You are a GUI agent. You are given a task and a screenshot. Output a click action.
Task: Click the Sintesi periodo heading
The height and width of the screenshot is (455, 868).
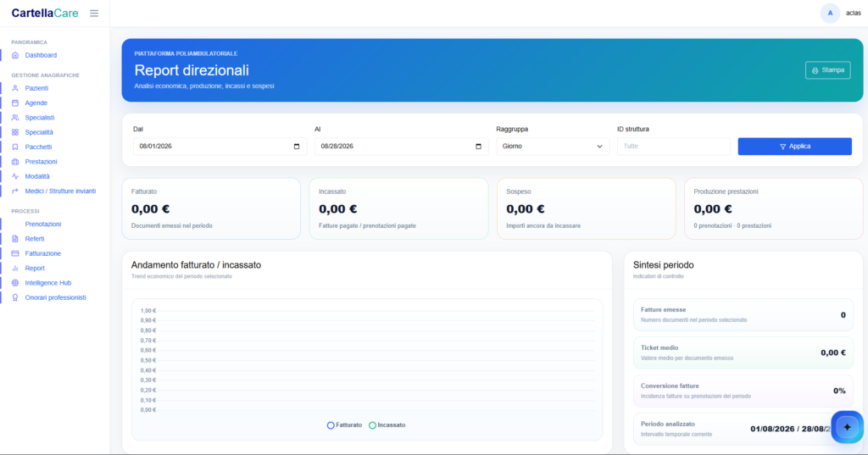[x=663, y=265]
